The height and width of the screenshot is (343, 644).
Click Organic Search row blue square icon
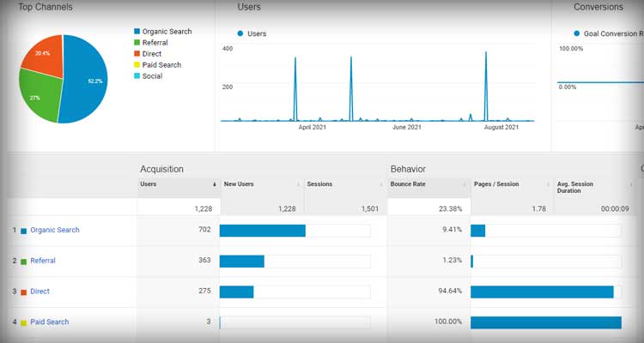coord(24,231)
